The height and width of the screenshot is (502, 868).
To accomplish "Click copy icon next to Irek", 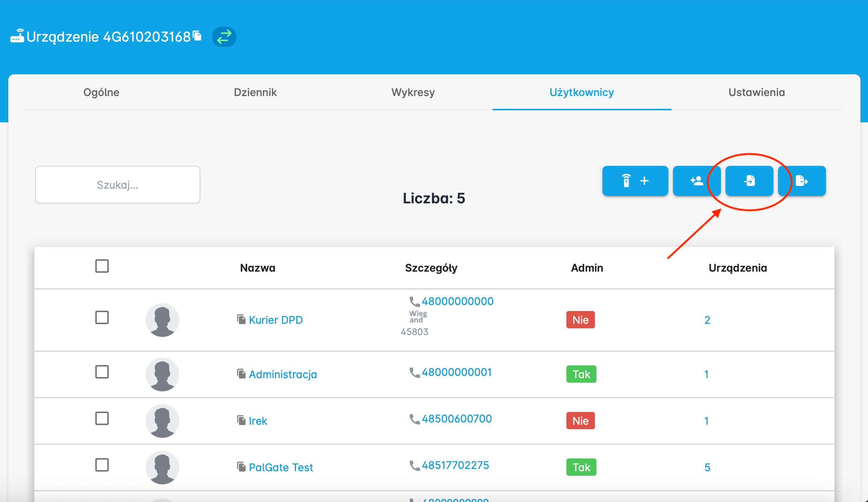I will click(x=241, y=420).
